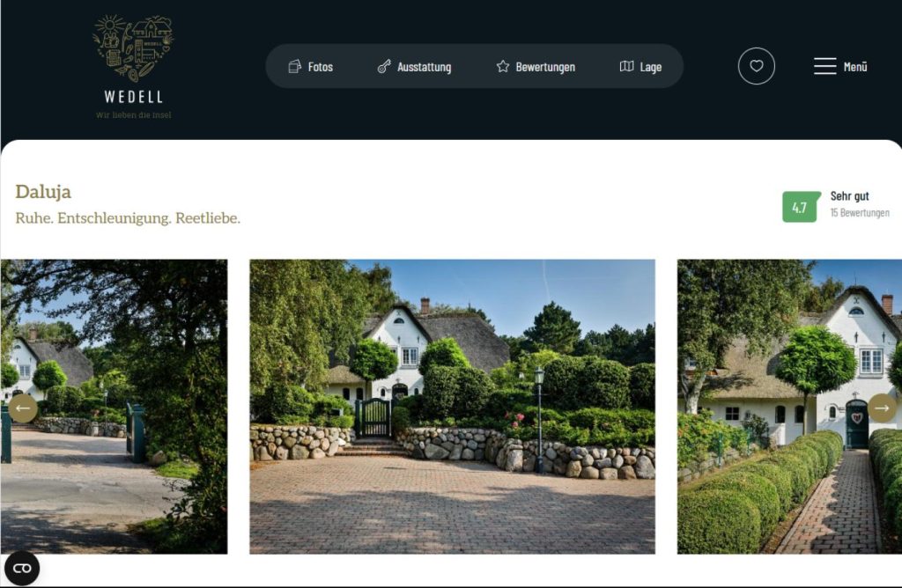The image size is (902, 588).
Task: Show previous photo with left arrow
Action: [x=22, y=408]
